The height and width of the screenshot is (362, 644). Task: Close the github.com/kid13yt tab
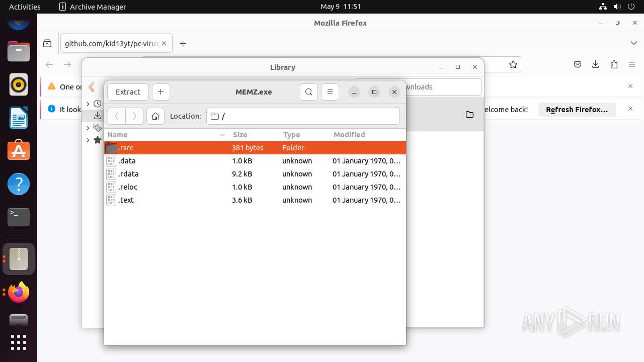164,44
